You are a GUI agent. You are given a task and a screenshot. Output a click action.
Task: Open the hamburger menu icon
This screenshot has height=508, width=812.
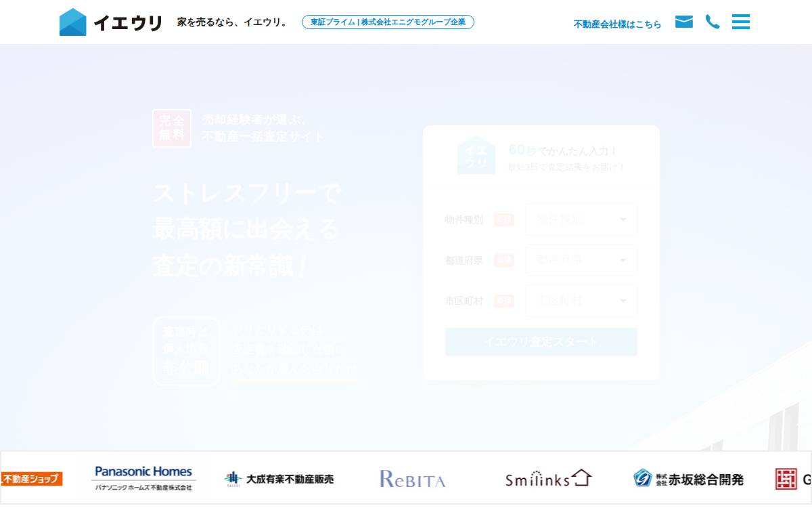point(741,22)
